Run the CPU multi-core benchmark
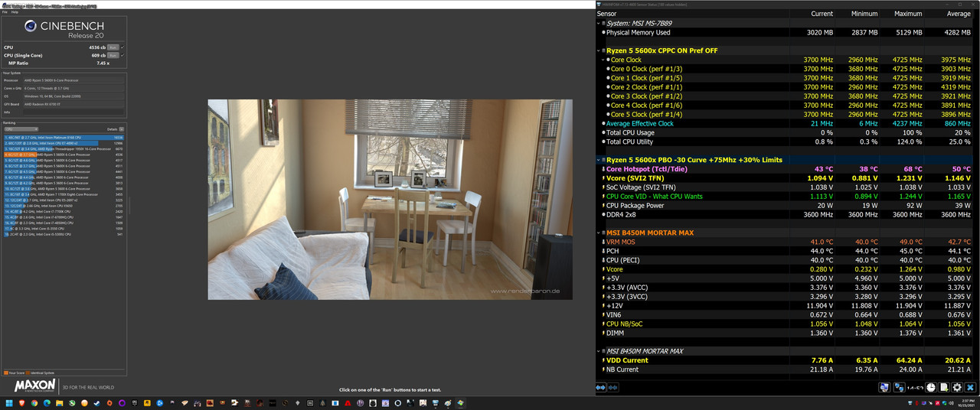Image resolution: width=980 pixels, height=410 pixels. point(113,47)
